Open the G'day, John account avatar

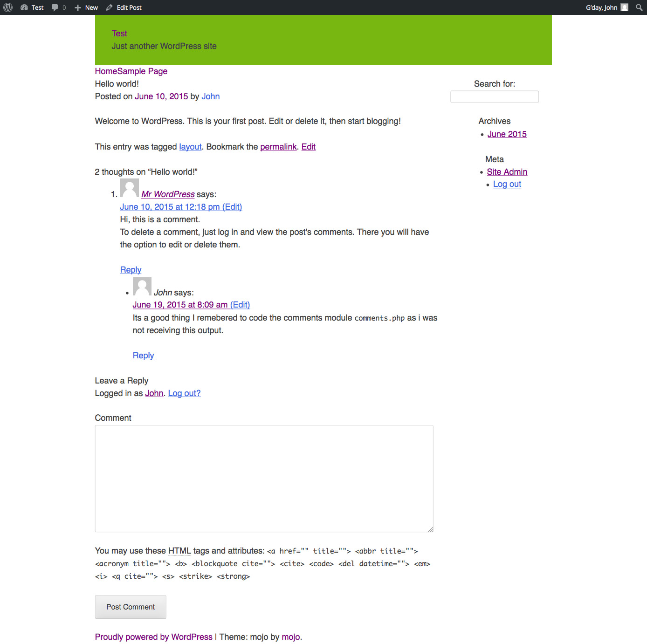(x=625, y=7)
